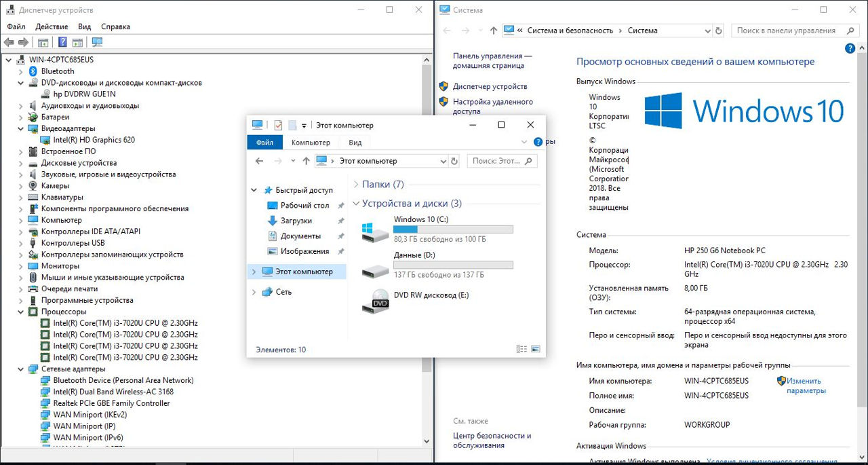Image resolution: width=868 pixels, height=465 pixels.
Task: Switch to large thumbnails view in Explorer
Action: pyautogui.click(x=536, y=350)
